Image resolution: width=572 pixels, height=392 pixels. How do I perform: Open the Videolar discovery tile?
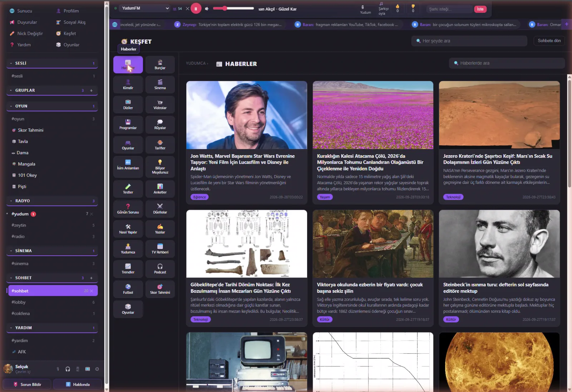[x=160, y=105]
